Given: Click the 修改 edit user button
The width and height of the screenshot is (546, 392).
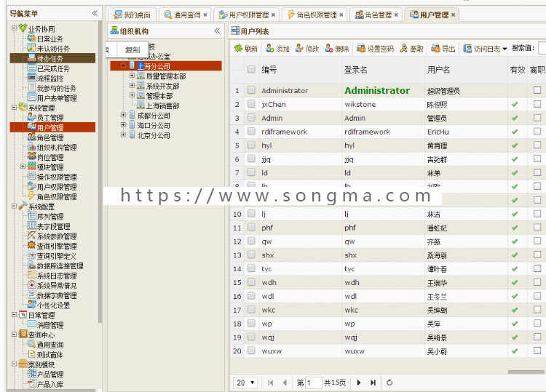Looking at the screenshot, I should [307, 49].
